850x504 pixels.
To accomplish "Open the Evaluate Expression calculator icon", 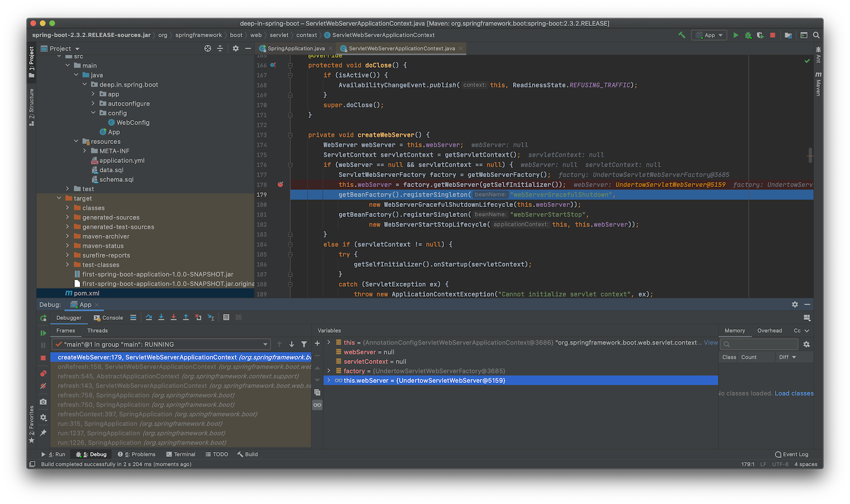I will click(226, 318).
